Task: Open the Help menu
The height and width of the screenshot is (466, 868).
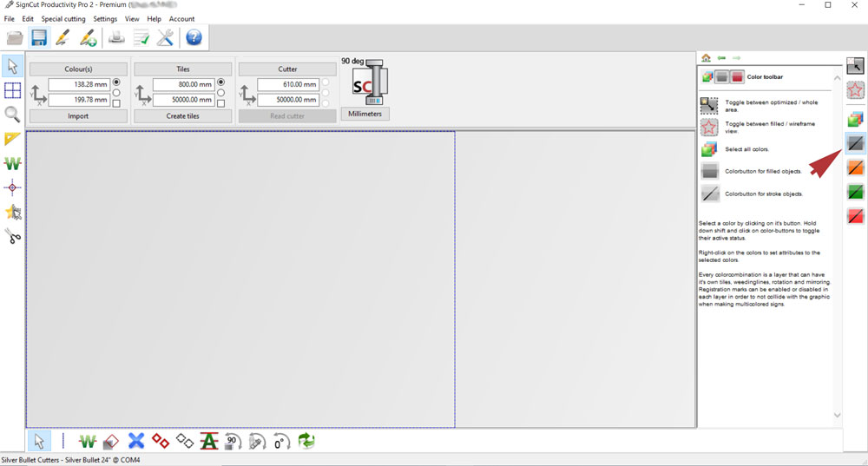Action: click(154, 19)
